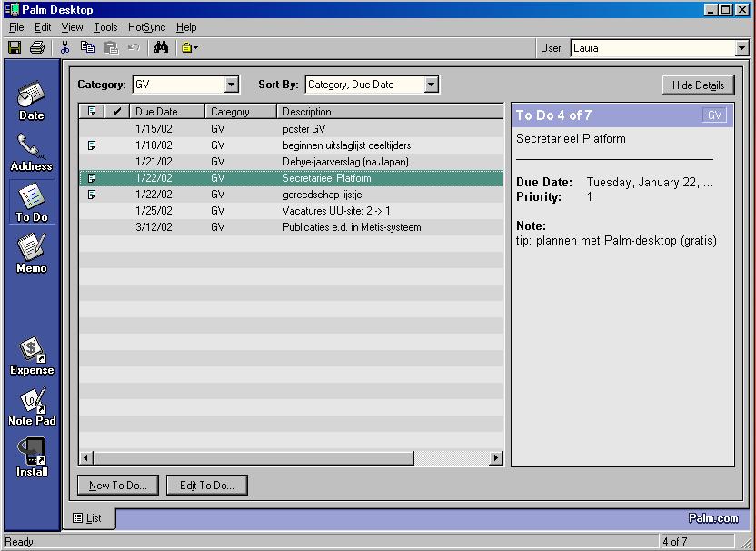
Task: Visit the Palm.com link
Action: click(713, 518)
